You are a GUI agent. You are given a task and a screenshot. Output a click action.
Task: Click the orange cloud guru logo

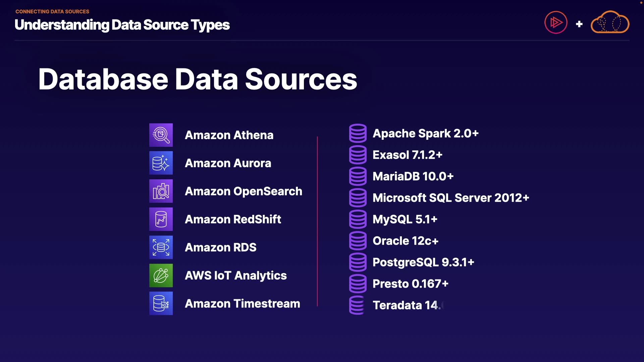click(x=610, y=22)
